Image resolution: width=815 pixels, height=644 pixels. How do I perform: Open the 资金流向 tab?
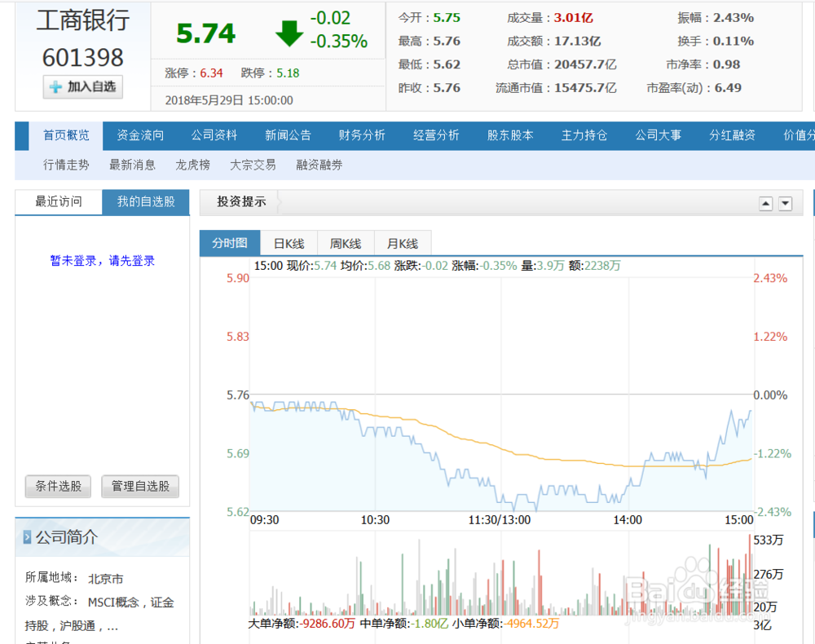140,135
